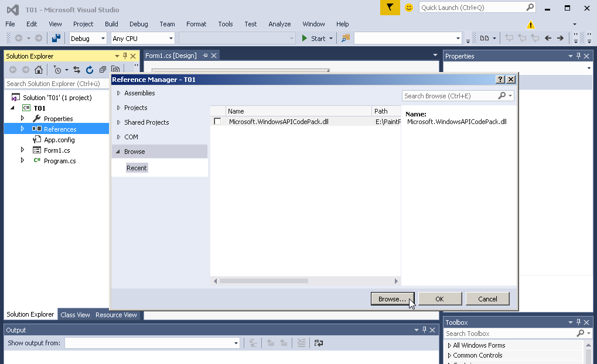The image size is (597, 364).
Task: Click the yellow warning triangle icon
Action: click(x=531, y=25)
